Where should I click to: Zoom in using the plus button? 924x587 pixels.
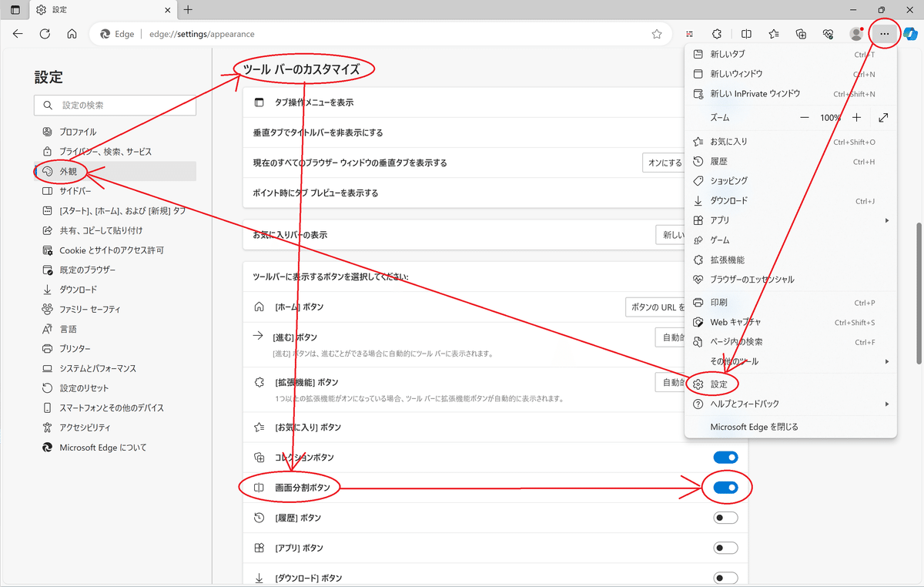[x=856, y=118]
